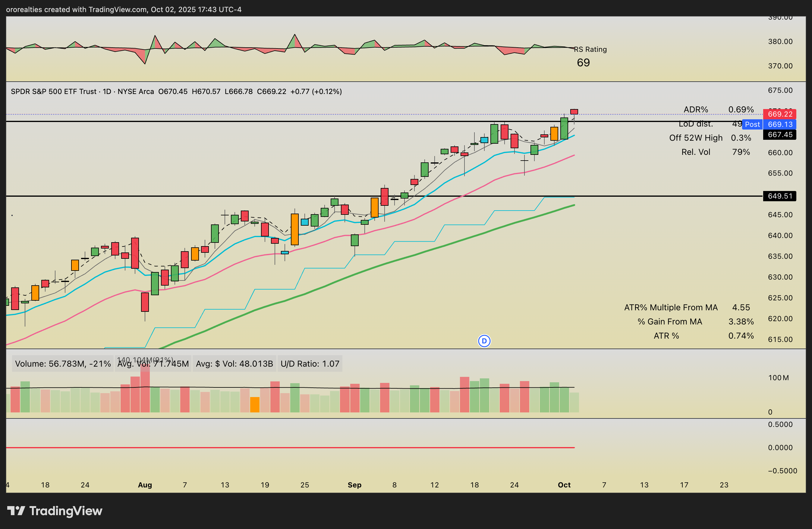Select the SPDR S&P 500 ETF Trust title
Image resolution: width=812 pixels, height=529 pixels.
click(54, 91)
